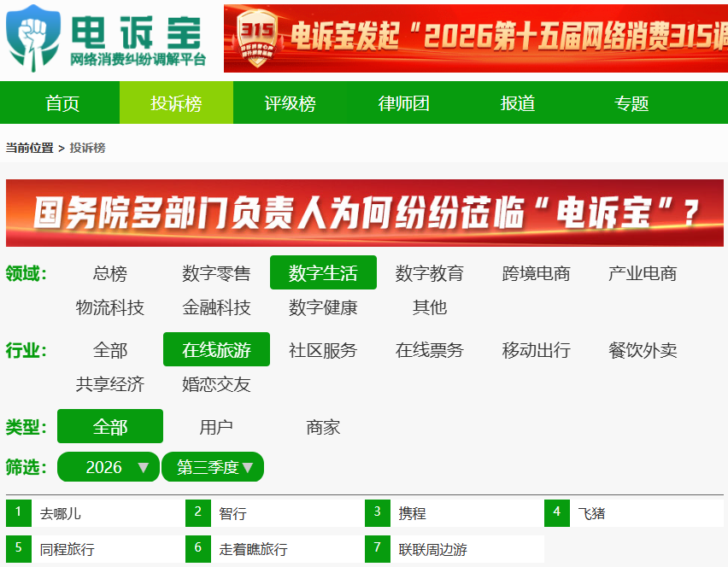Select the 报道 navigation tab
The width and height of the screenshot is (728, 567).
tap(518, 103)
